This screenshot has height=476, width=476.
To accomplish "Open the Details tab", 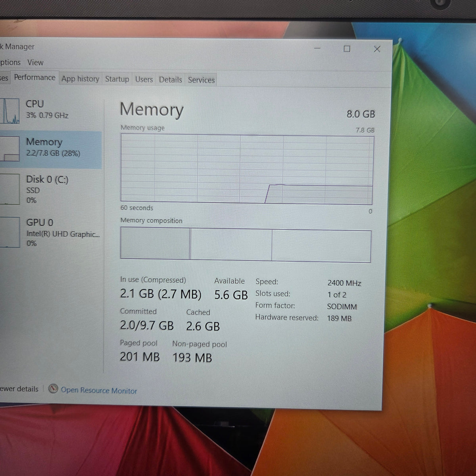I will (171, 80).
